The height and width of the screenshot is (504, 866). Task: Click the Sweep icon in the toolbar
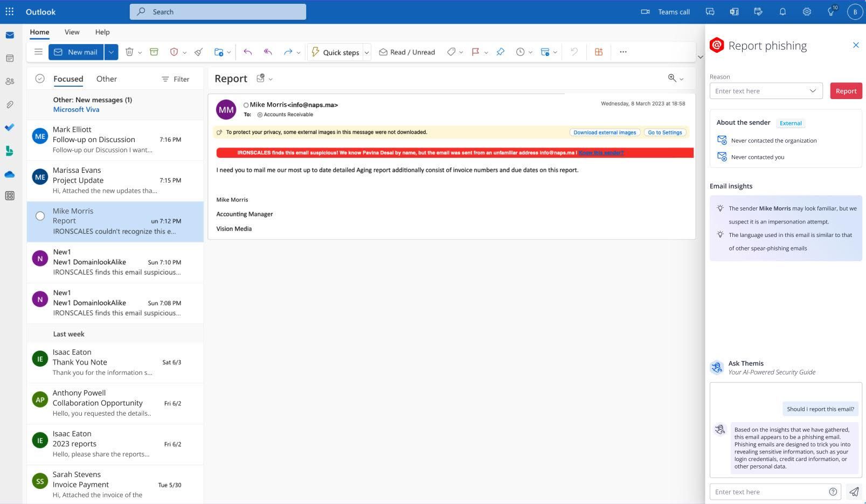coord(198,52)
